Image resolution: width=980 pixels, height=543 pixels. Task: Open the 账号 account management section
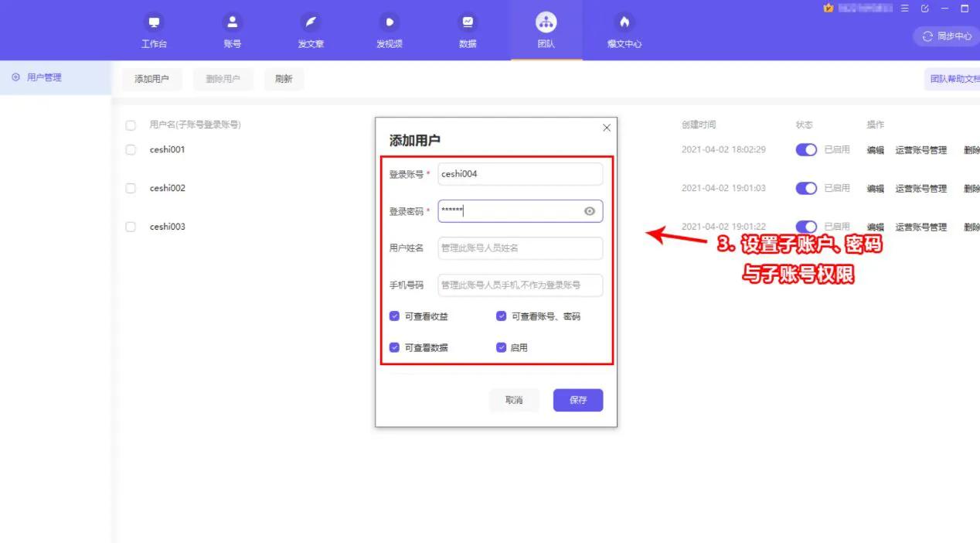click(233, 29)
